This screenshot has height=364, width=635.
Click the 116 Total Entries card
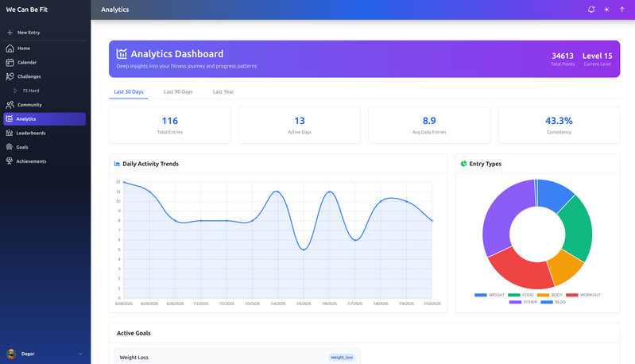[x=170, y=125]
